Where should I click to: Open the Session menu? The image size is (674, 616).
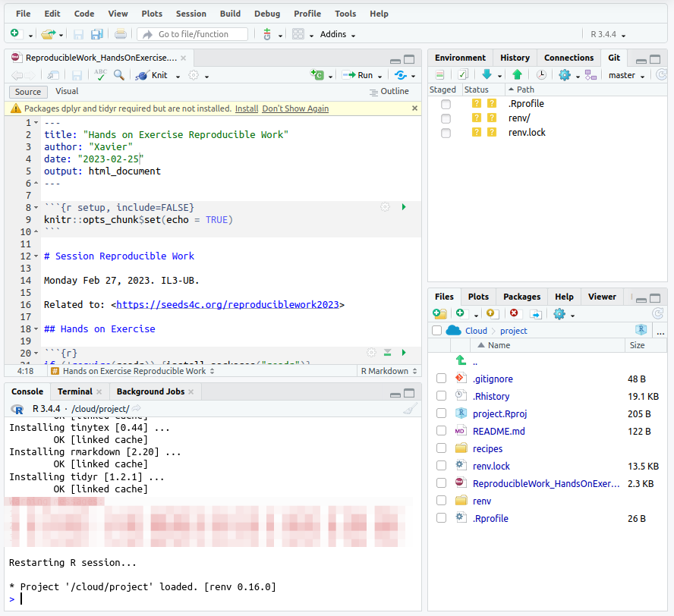pyautogui.click(x=191, y=14)
